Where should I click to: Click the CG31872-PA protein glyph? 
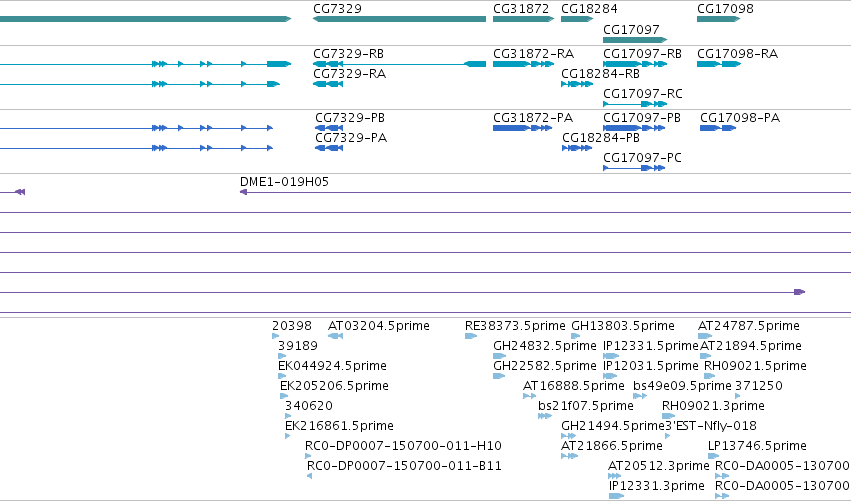[523, 128]
